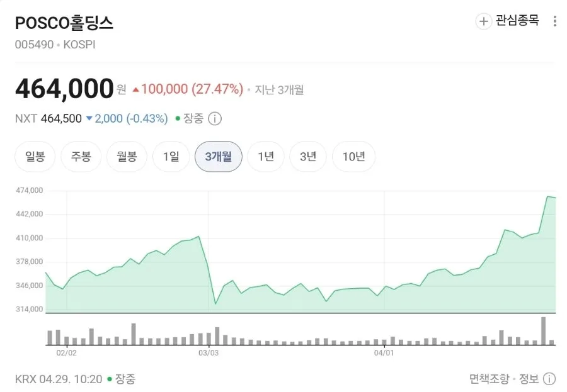Open the three-dot more options menu

[x=554, y=21]
